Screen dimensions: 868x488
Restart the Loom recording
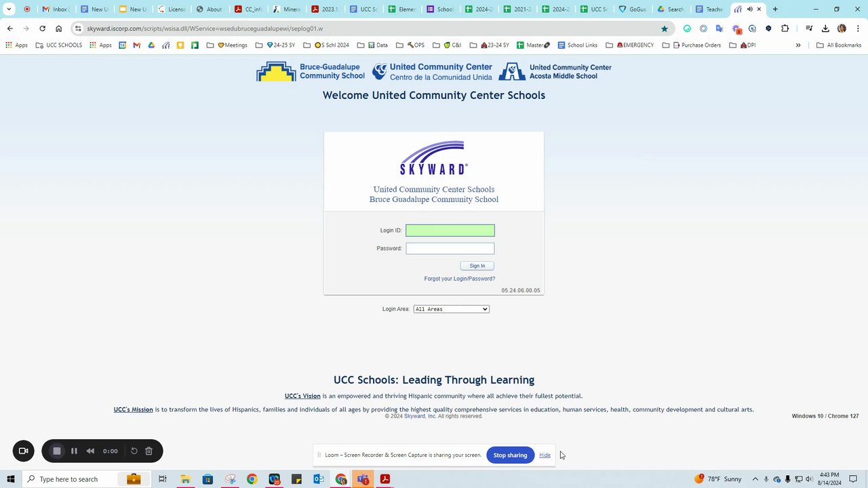click(x=134, y=451)
